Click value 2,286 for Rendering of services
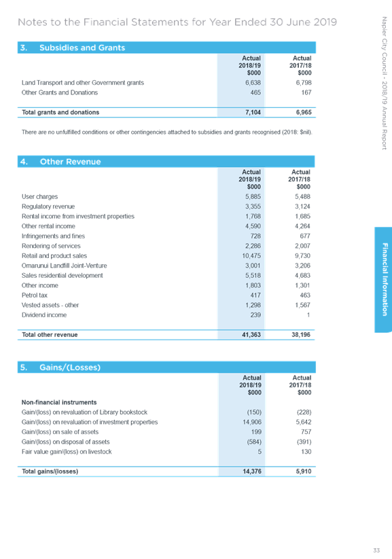The width and height of the screenshot is (392, 559). 253,246
